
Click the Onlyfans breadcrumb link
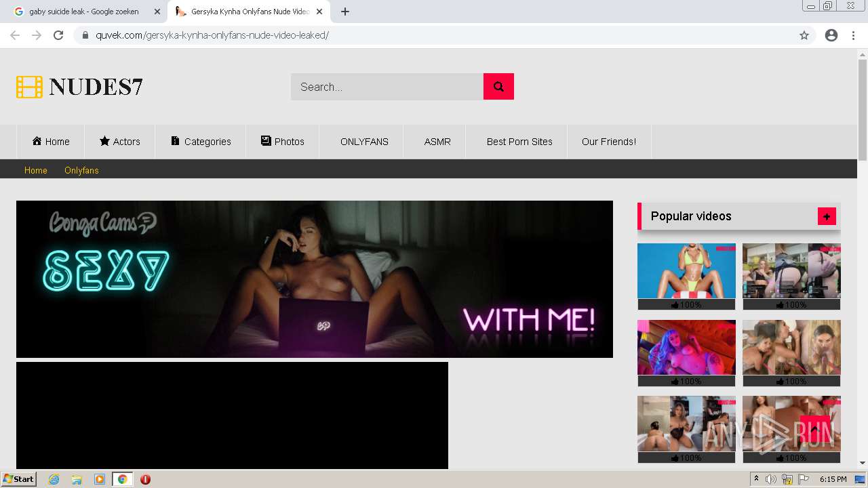(81, 170)
